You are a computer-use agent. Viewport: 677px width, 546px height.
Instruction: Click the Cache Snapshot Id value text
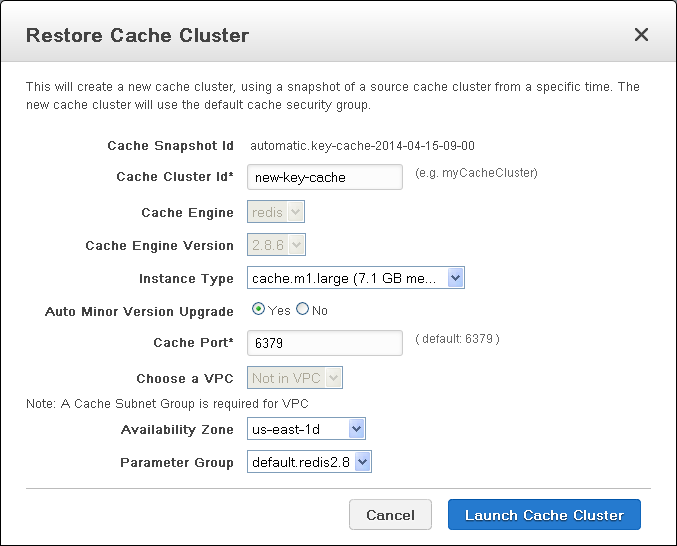361,146
